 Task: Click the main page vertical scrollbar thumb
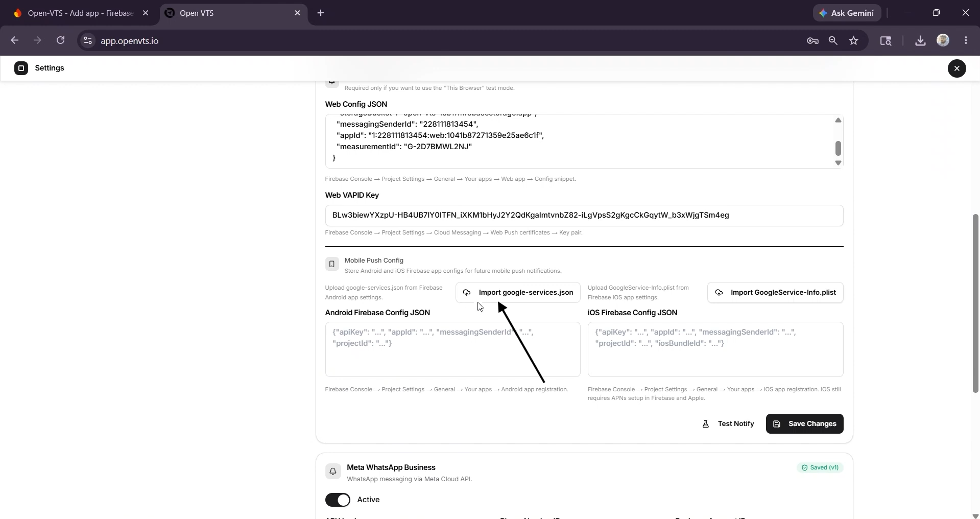click(x=975, y=303)
